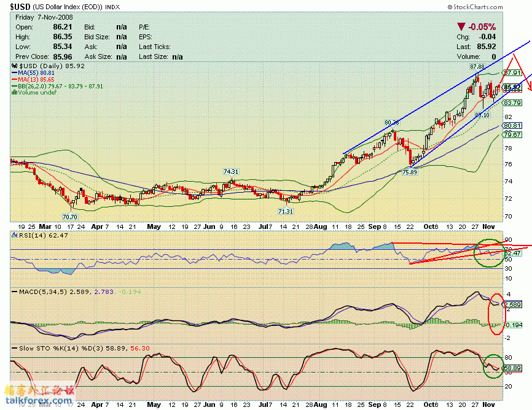Click the 80 level on stochastic axis
This screenshot has height=410, width=532.
click(x=508, y=357)
